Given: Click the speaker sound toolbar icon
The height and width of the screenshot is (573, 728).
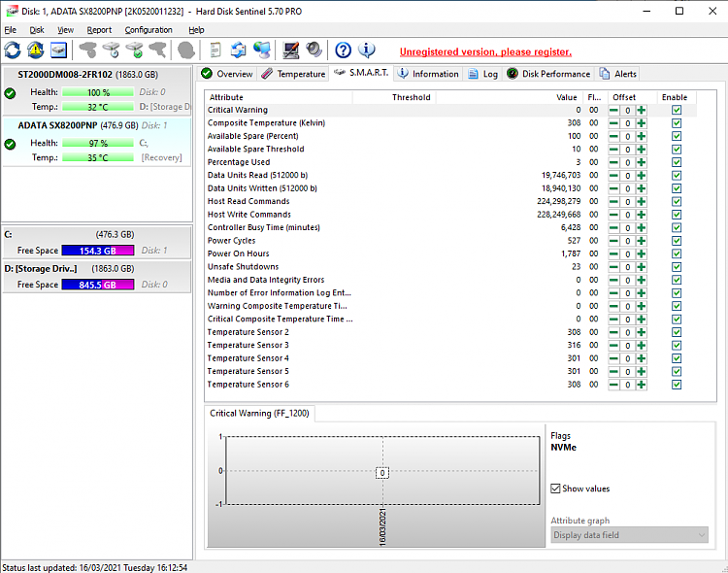Looking at the screenshot, I should (314, 51).
